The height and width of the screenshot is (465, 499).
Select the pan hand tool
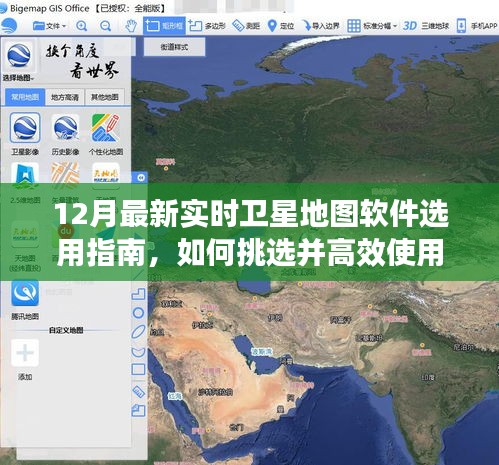[x=131, y=26]
